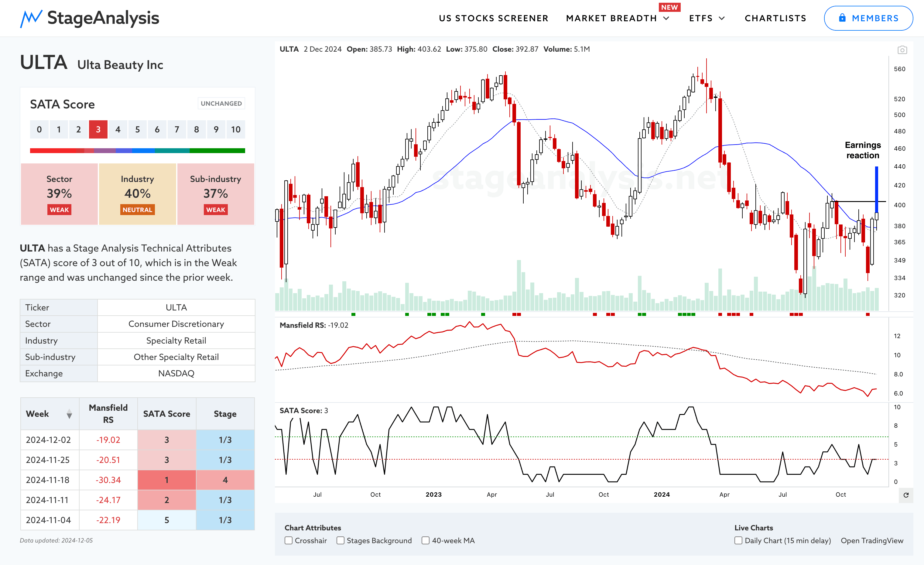Click the Data updated 2024-12-05 note
This screenshot has width=924, height=565.
(x=56, y=540)
